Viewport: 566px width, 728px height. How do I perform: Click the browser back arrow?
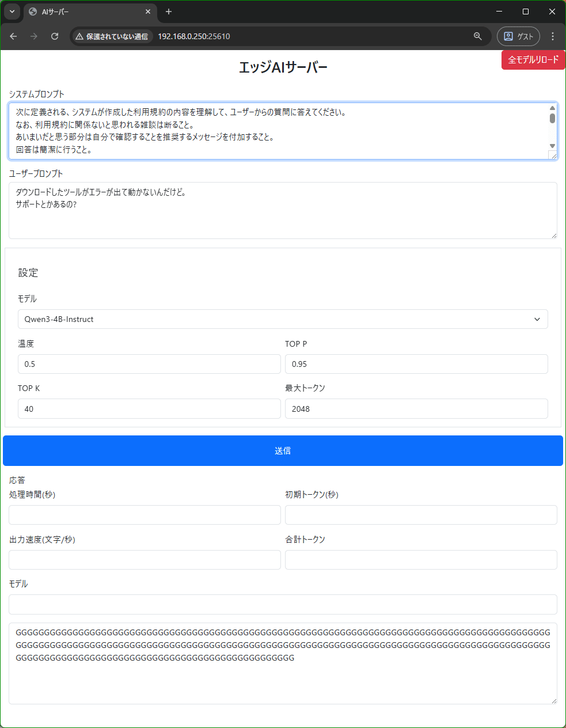(x=13, y=36)
